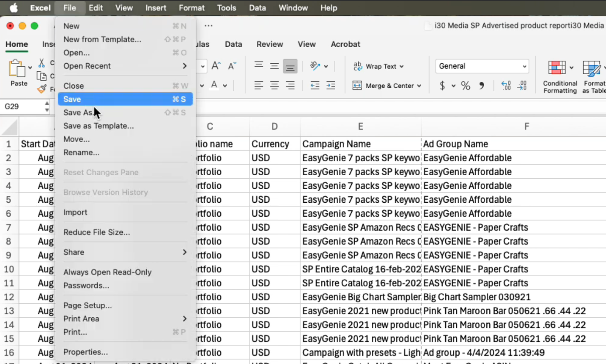606x364 pixels.
Task: Switch to the Acrobat ribbon tab
Action: 345,44
